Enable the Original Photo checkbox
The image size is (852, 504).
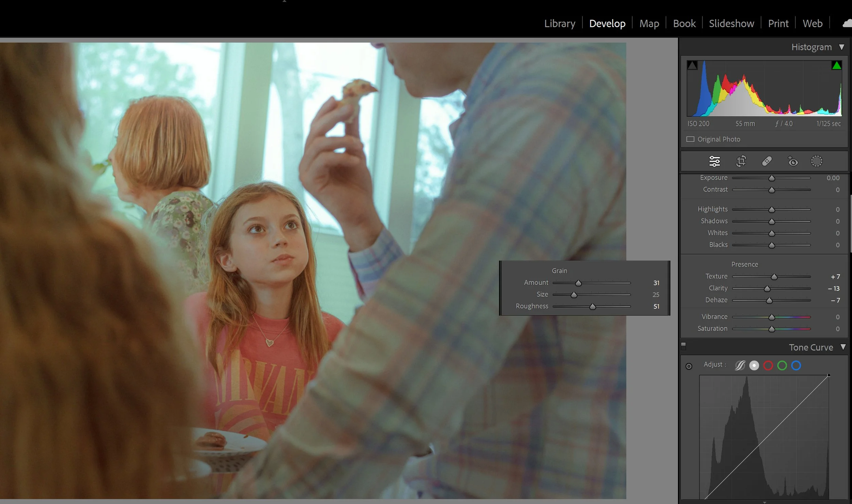(690, 139)
